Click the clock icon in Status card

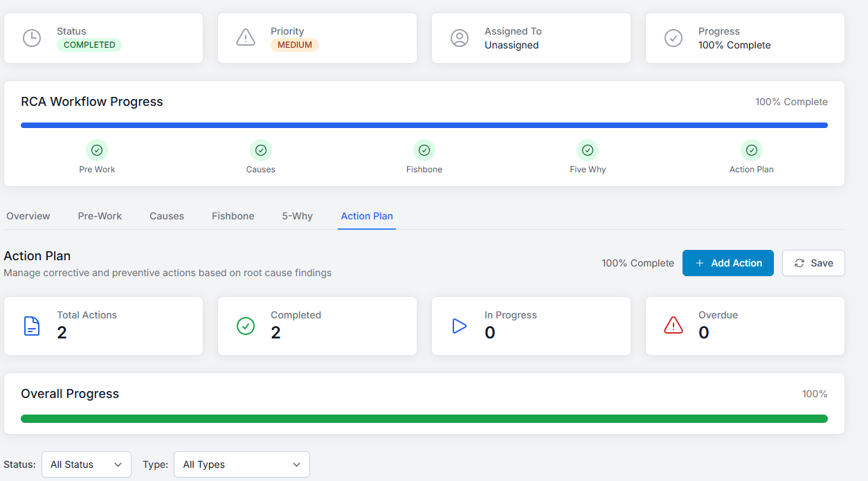click(32, 38)
